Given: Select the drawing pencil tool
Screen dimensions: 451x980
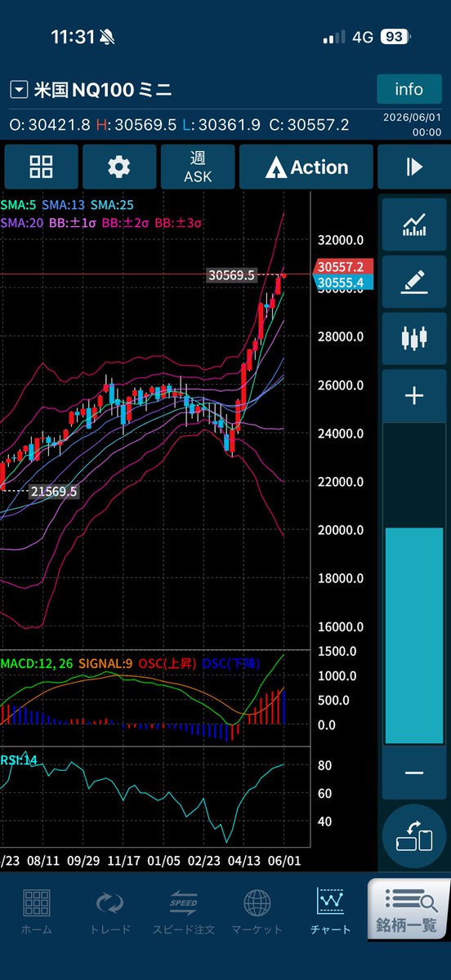Looking at the screenshot, I should (x=414, y=283).
